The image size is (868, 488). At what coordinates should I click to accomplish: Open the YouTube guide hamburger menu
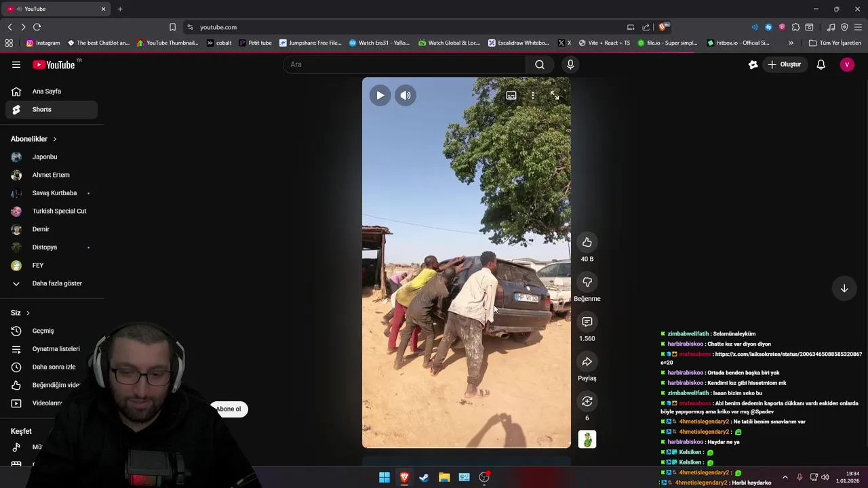point(16,64)
